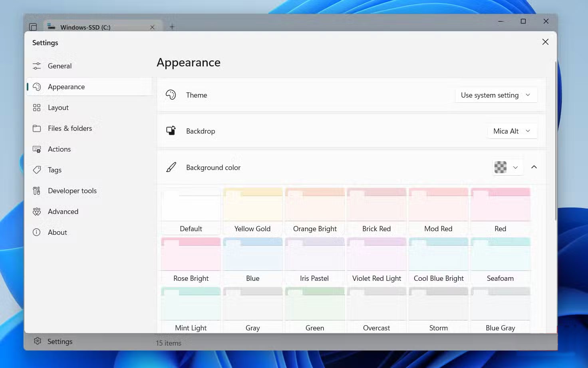Open the About settings section
The width and height of the screenshot is (588, 368).
[57, 232]
